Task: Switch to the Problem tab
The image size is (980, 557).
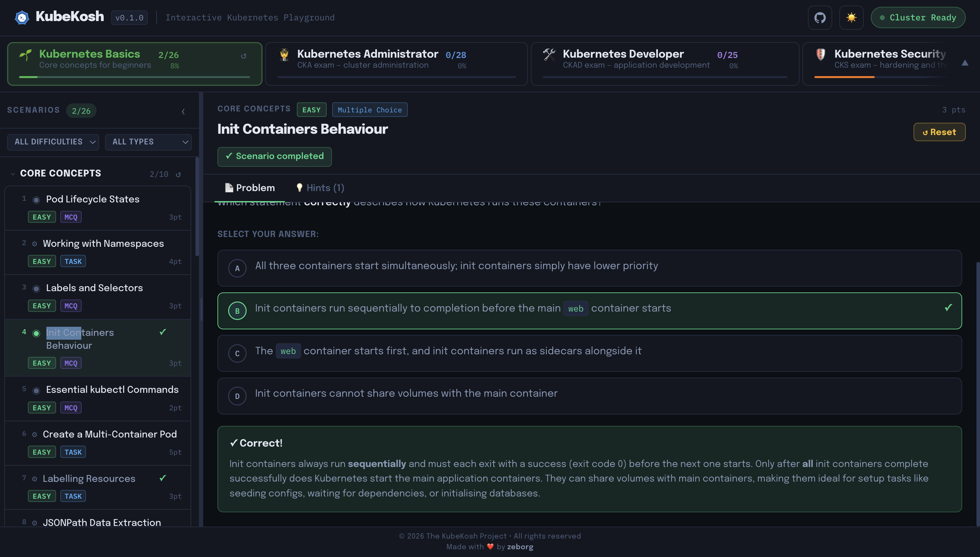Action: click(x=250, y=188)
